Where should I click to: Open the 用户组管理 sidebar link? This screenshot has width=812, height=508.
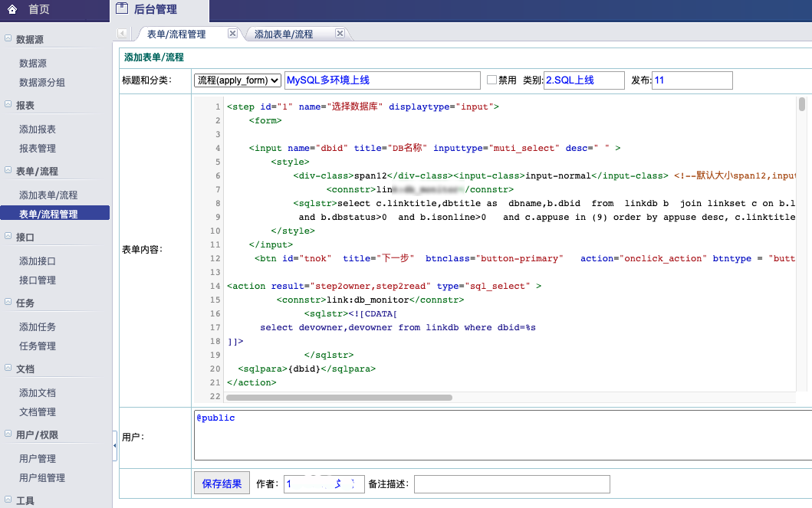click(x=42, y=478)
